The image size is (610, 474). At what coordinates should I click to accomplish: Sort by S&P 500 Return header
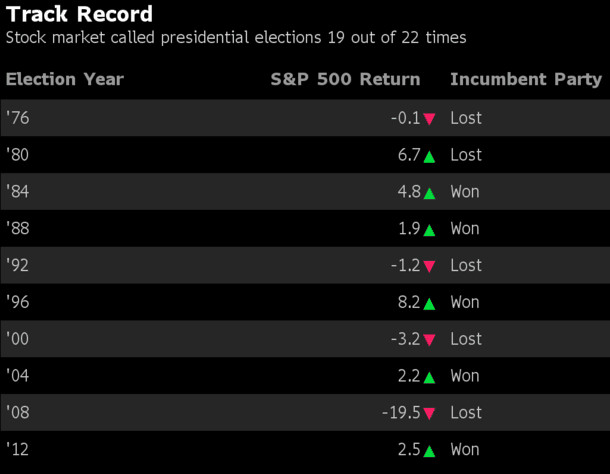(x=345, y=80)
